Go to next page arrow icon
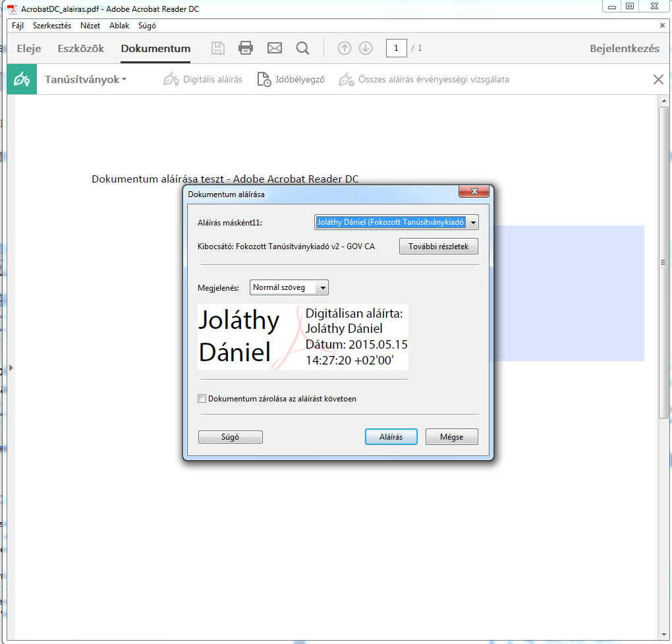The height and width of the screenshot is (644, 672). tap(366, 48)
